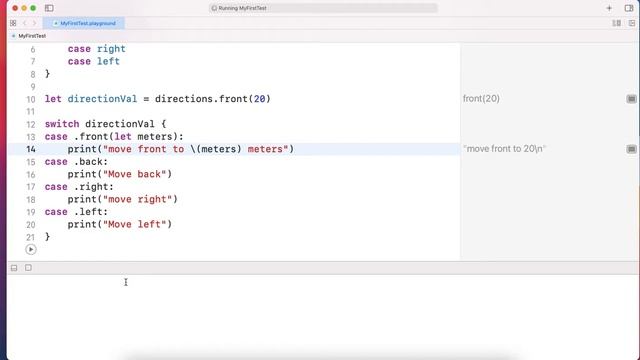The height and width of the screenshot is (360, 640).
Task: Click 'case .back:' on line 15
Action: click(x=76, y=162)
